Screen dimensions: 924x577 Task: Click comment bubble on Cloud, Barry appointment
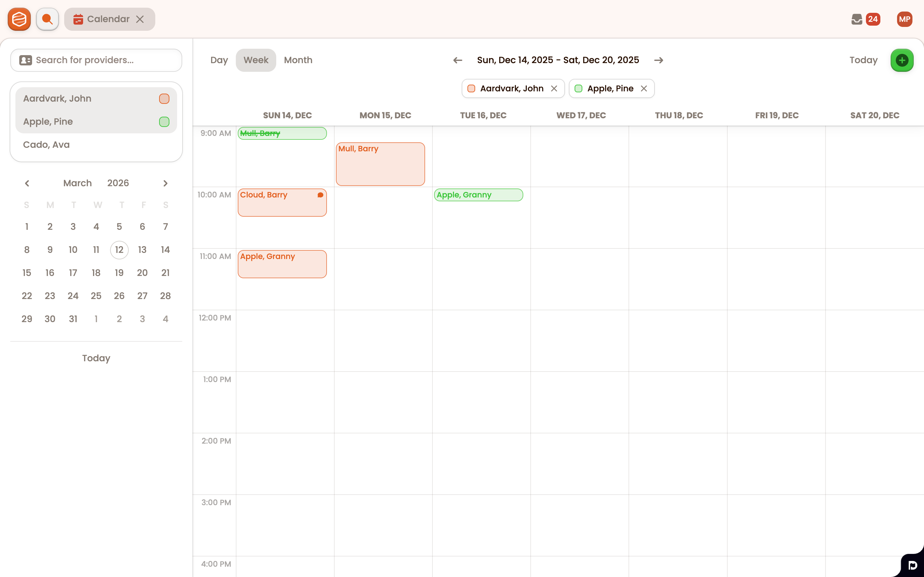320,195
